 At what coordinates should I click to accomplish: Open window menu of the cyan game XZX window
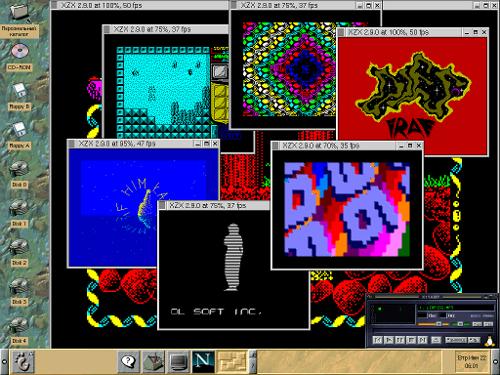[x=107, y=29]
